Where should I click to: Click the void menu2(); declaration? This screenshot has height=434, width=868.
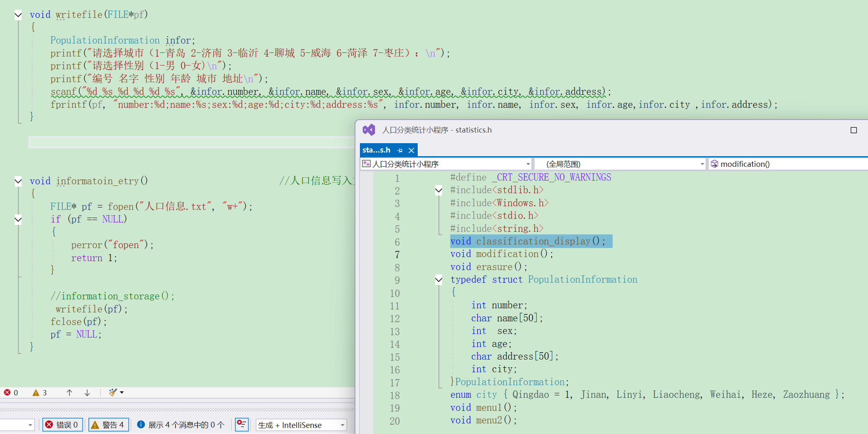484,421
